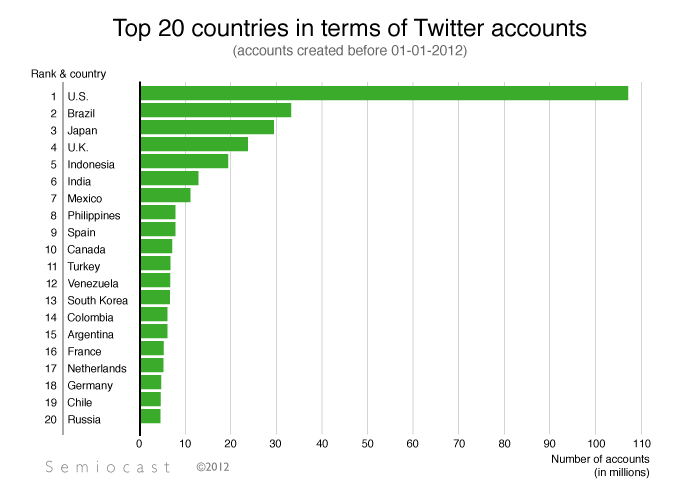Click the green Brazil bar
The height and width of the screenshot is (485, 700).
pyautogui.click(x=216, y=110)
